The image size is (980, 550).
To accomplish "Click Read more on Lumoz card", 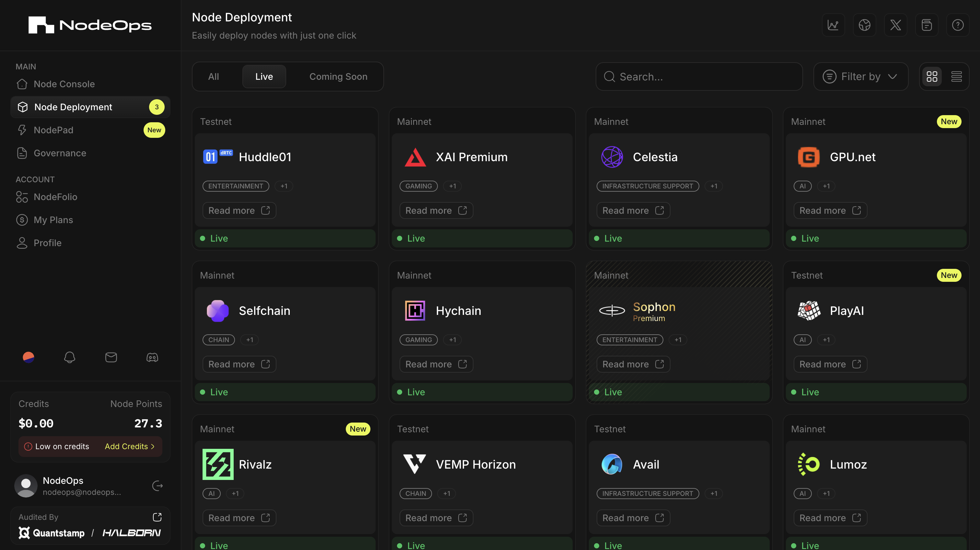I will pyautogui.click(x=831, y=518).
